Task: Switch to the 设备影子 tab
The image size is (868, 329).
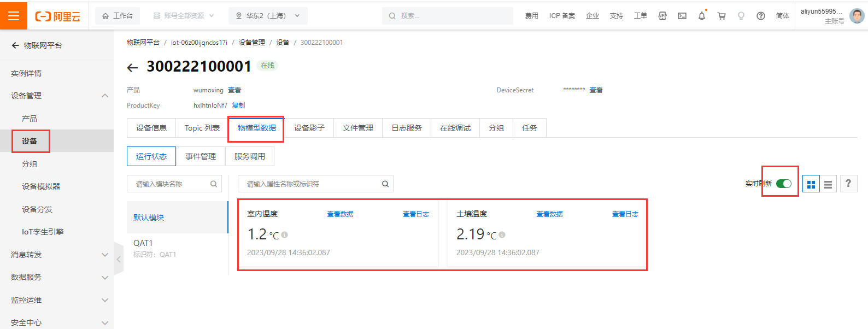Action: click(309, 128)
